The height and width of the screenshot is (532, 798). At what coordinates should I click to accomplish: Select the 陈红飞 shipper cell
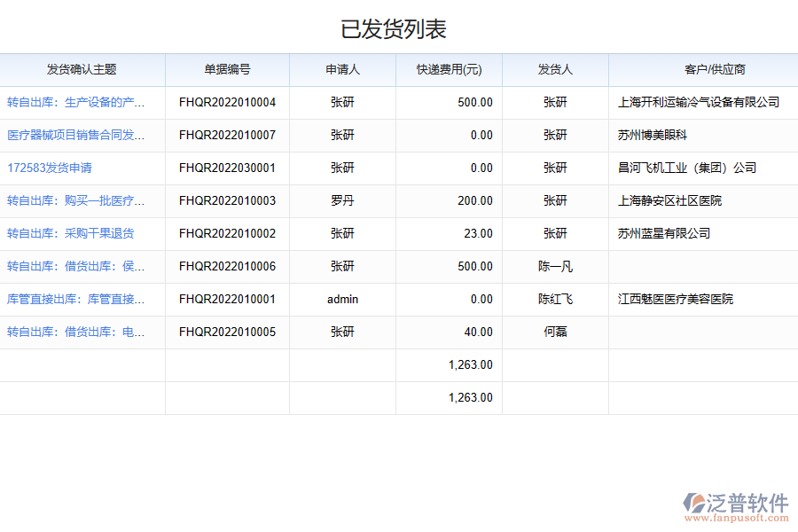click(x=555, y=299)
